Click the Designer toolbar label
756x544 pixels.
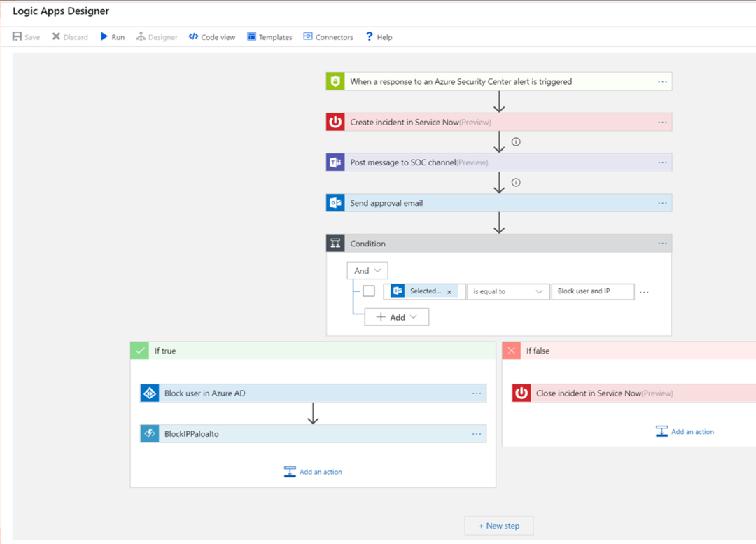pyautogui.click(x=162, y=37)
